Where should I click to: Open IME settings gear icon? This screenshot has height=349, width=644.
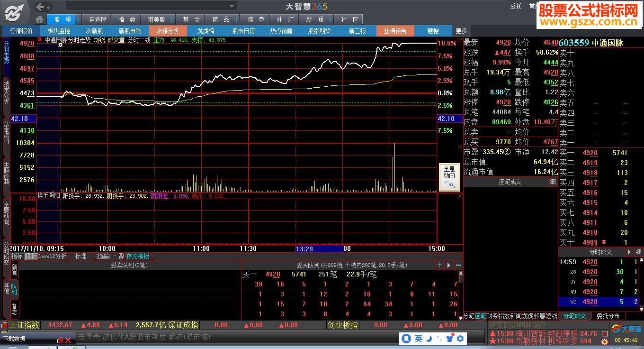point(460,338)
